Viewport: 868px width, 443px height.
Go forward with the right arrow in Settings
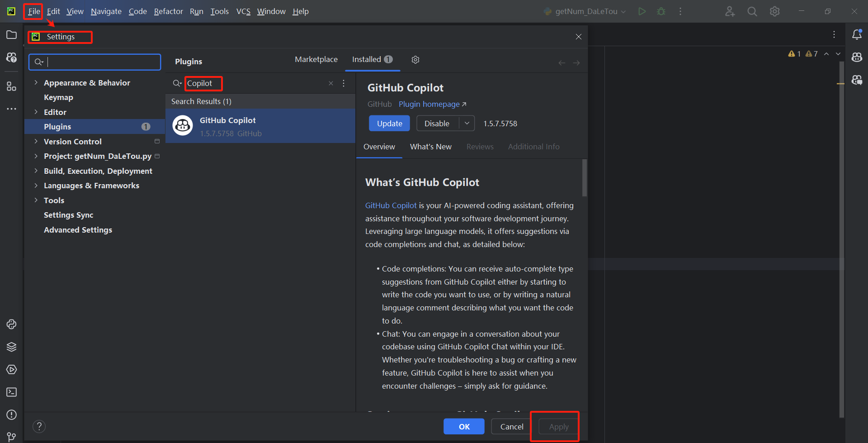tap(576, 63)
